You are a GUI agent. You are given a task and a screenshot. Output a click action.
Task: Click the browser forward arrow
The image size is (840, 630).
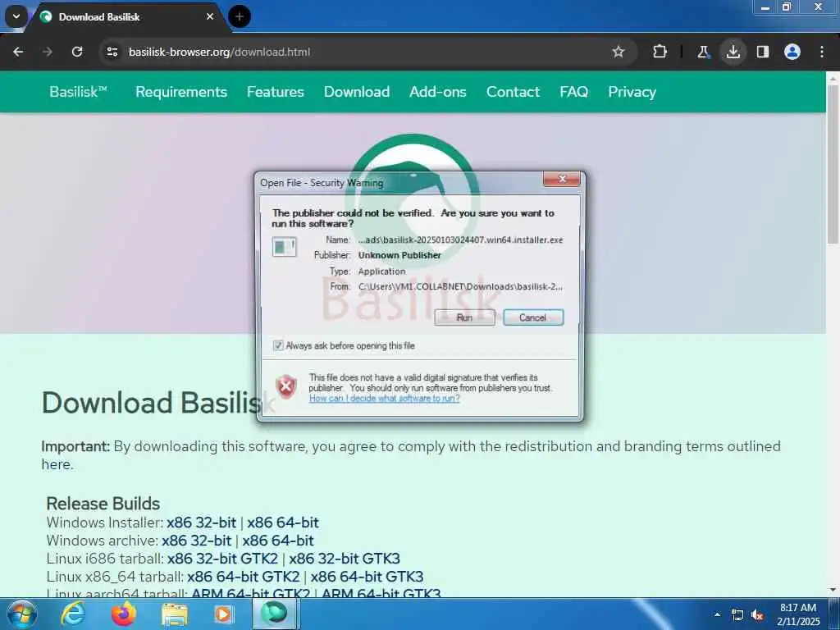coord(47,52)
